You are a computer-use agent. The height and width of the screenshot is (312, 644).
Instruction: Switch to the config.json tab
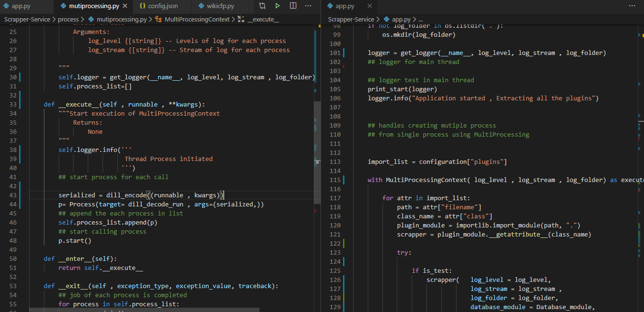pyautogui.click(x=162, y=7)
